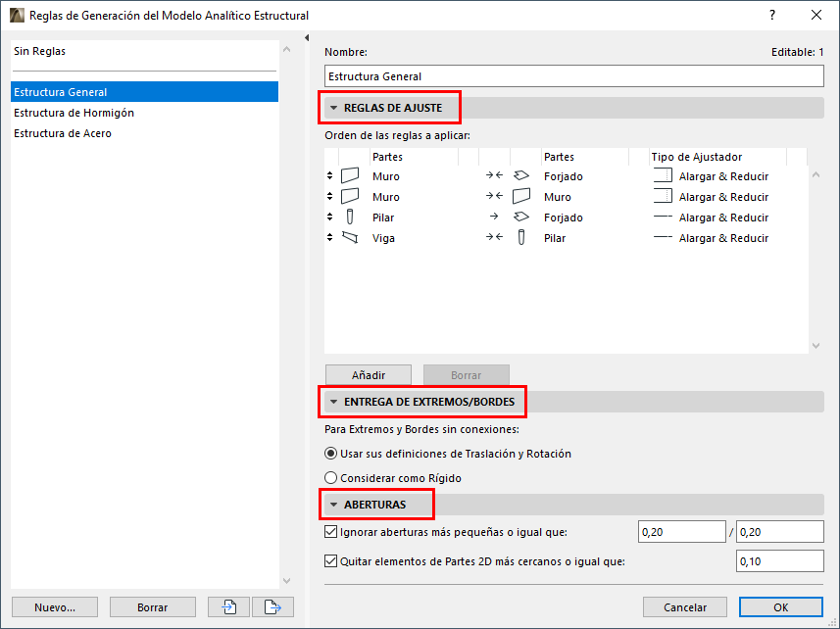Toggle 'Ignorar aberturas más pequeñas' checkbox

pyautogui.click(x=330, y=532)
